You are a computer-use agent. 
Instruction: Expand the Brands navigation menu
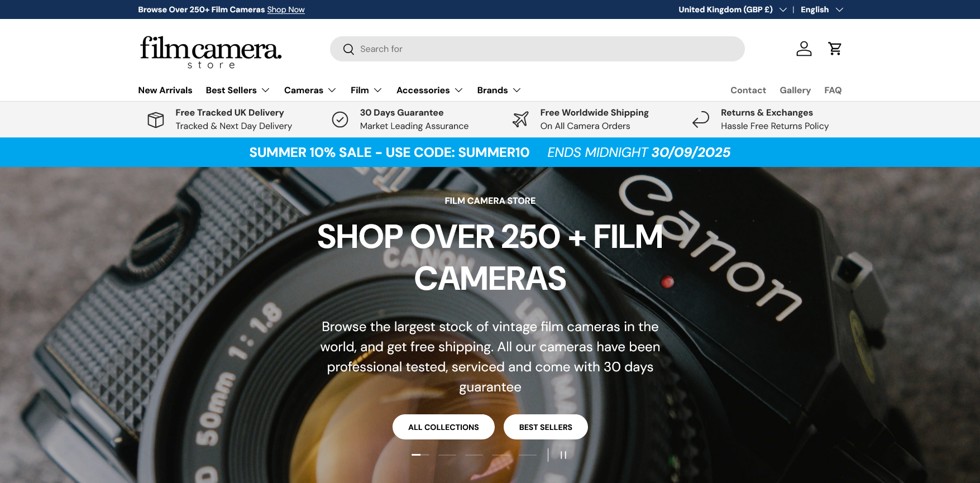(x=499, y=90)
